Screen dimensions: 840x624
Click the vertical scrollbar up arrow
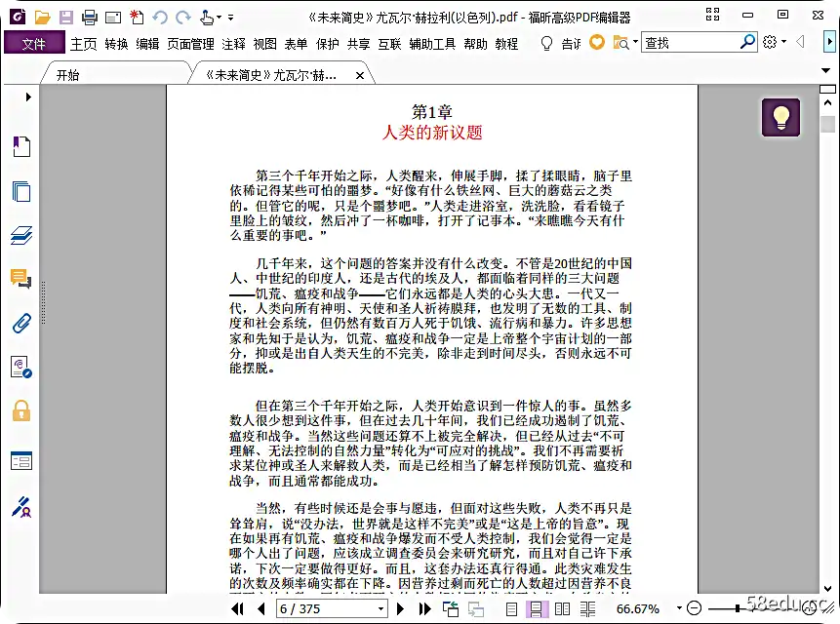(827, 102)
